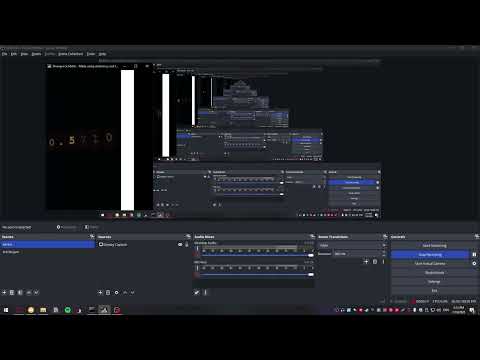Open Scenes dock popout options icon
Image resolution: width=480 pixels, height=360 pixels.
pos(92,236)
